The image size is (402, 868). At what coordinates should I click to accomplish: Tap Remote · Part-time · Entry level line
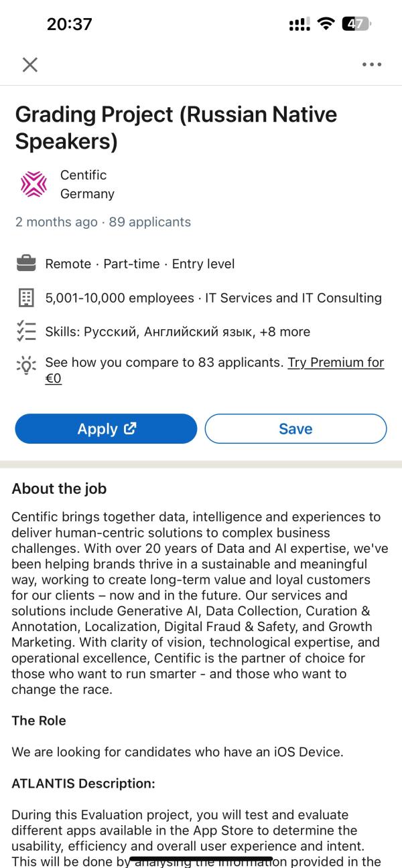click(x=140, y=264)
